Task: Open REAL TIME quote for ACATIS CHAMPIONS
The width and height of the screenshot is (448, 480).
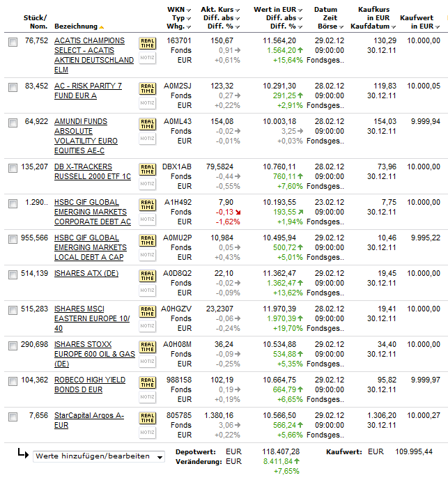Action: tap(147, 43)
